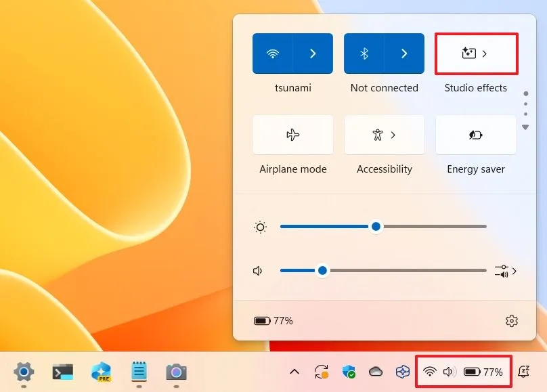Open OneDrive cloud icon in tray
The width and height of the screenshot is (547, 392).
(x=376, y=371)
